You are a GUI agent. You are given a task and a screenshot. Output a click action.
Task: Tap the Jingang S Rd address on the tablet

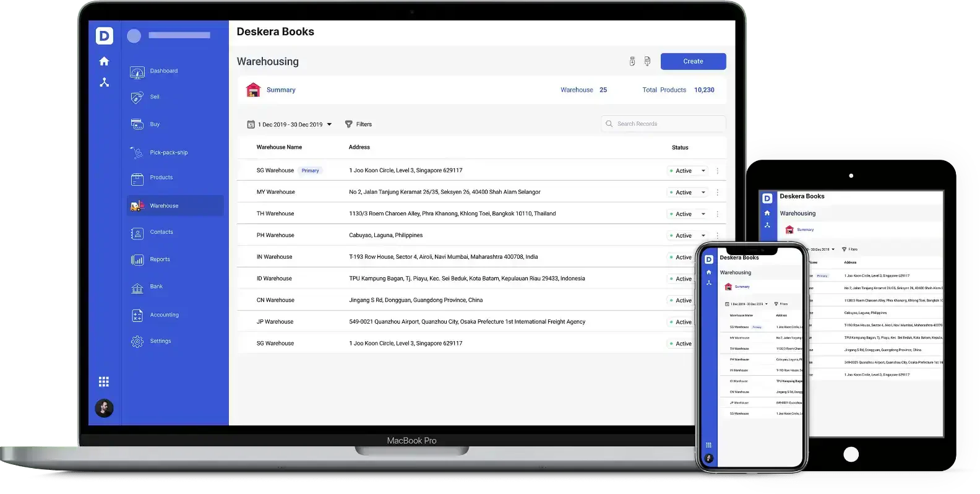coord(882,350)
